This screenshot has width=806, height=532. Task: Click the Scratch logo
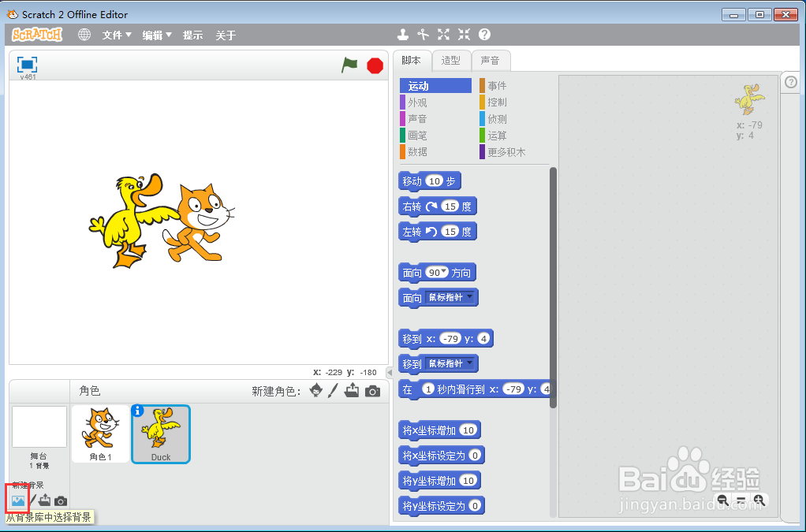pos(37,35)
